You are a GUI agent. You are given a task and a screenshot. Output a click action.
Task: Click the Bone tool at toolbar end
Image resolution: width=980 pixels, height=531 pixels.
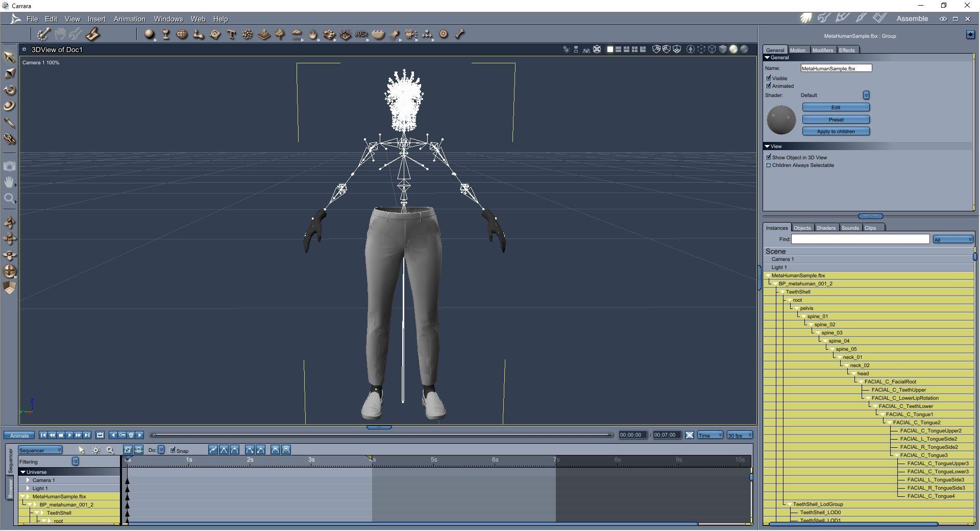click(x=460, y=34)
